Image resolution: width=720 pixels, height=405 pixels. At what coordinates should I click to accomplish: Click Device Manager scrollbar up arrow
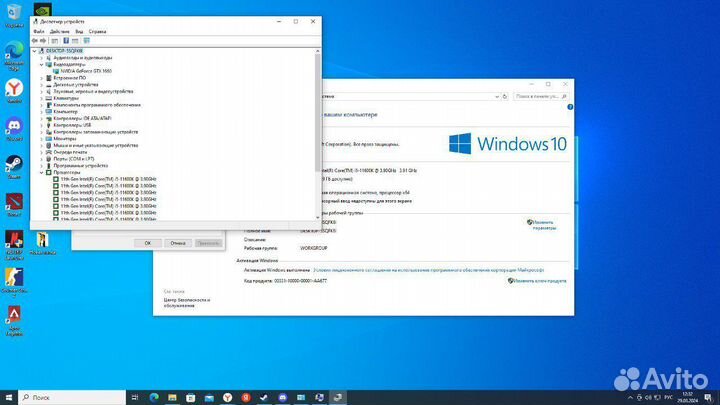317,51
